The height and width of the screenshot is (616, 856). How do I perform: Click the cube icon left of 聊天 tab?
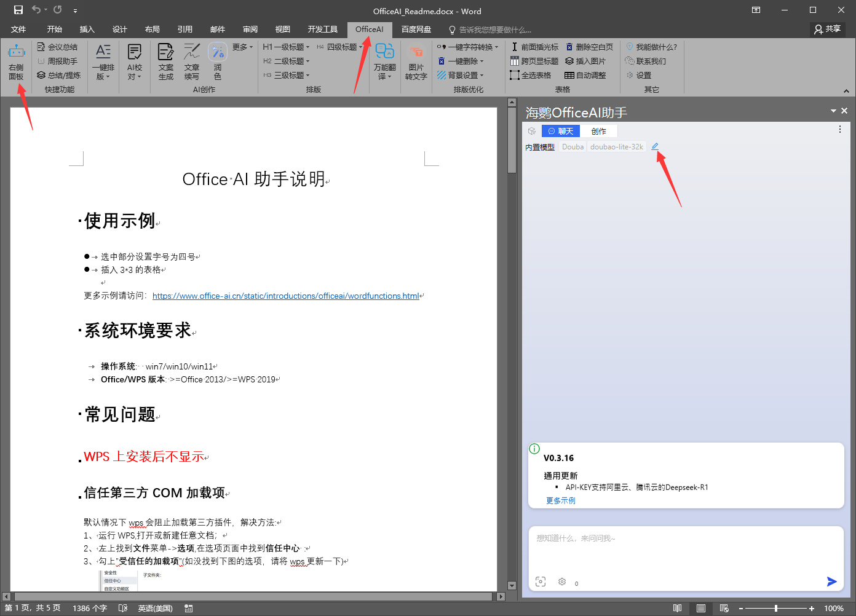[x=532, y=131]
